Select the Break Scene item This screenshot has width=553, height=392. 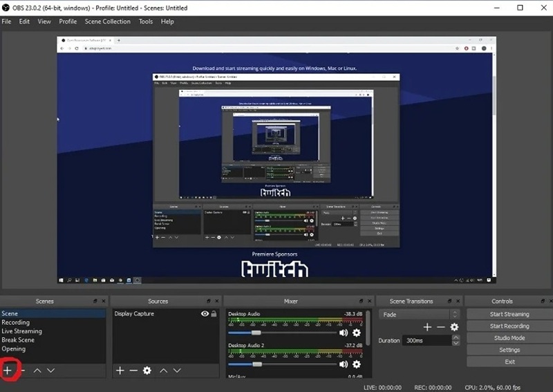(53, 339)
